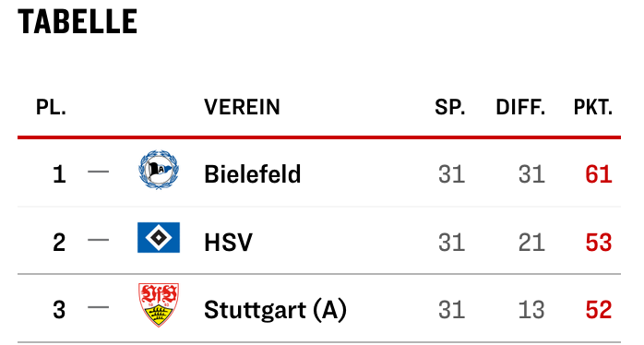Screen dimensions: 644x345
Task: Select the trend dash beside rank 1
Action: 99,172
